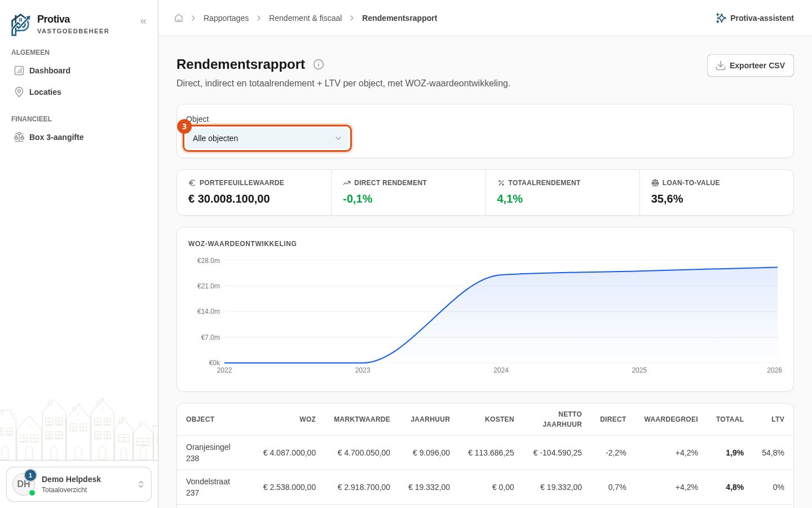812x508 pixels.
Task: Click the Locaties pin icon
Action: (19, 92)
